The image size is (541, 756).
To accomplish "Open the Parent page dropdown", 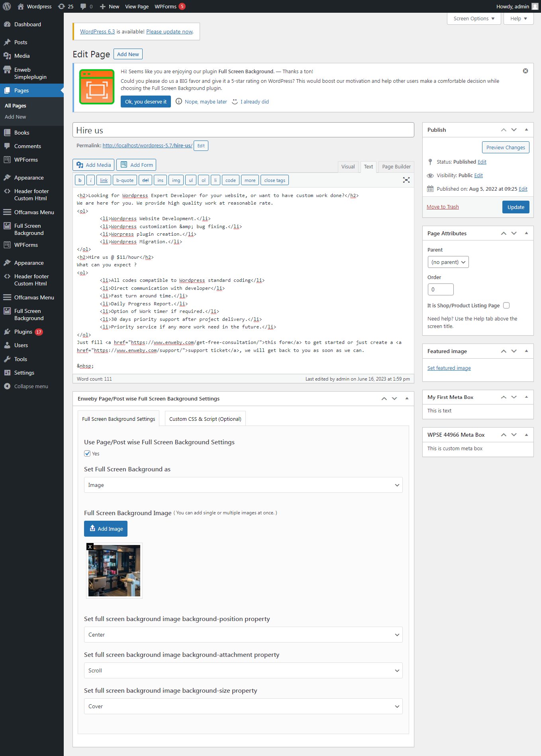I will 448,262.
